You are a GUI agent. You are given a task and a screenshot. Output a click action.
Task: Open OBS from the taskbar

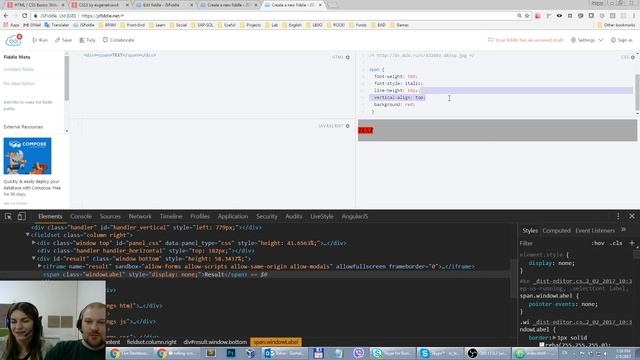(x=488, y=353)
